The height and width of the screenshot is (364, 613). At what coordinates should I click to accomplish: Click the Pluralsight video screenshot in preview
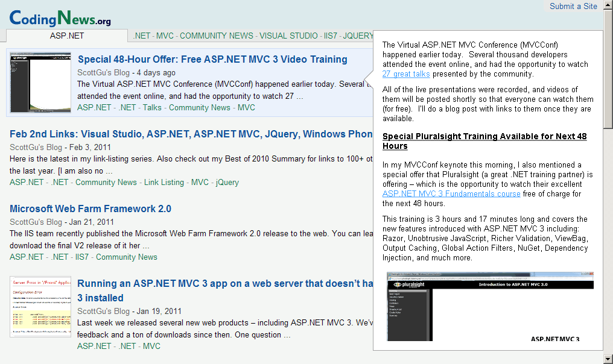(x=490, y=307)
